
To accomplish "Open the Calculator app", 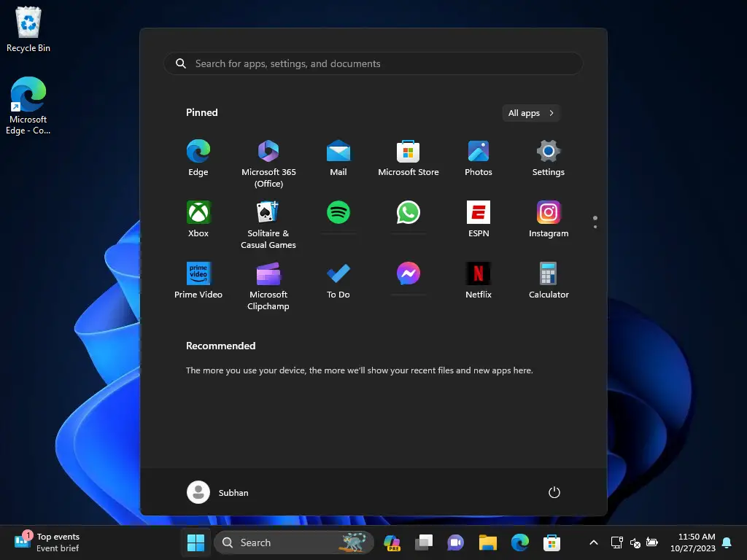I will pos(549,281).
